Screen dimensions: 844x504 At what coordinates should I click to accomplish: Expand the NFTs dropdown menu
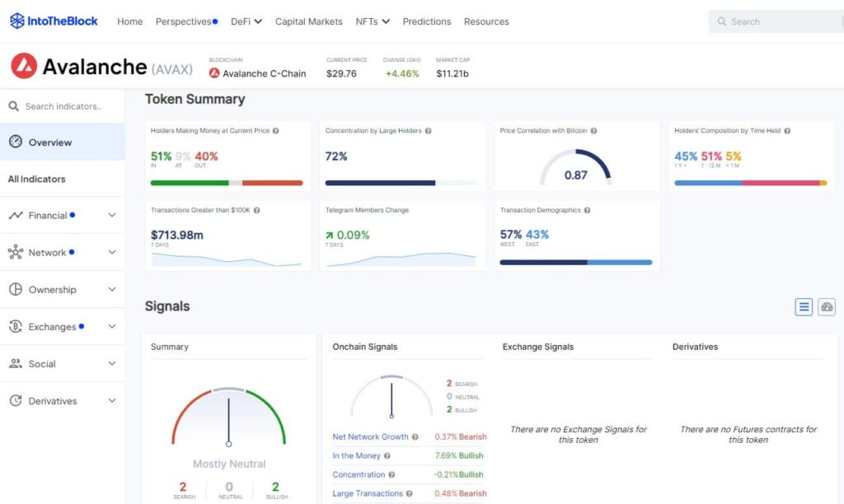(373, 21)
